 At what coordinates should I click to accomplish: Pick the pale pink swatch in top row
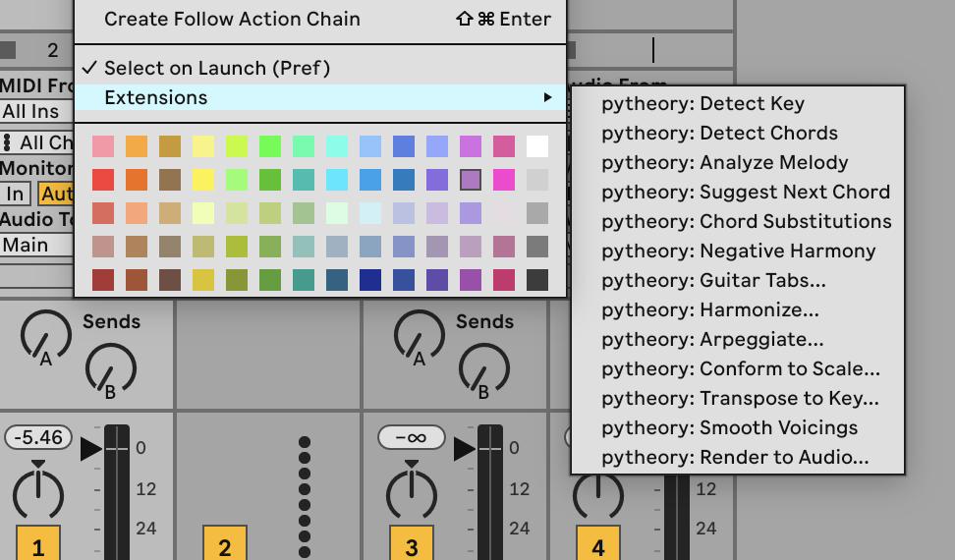103,146
